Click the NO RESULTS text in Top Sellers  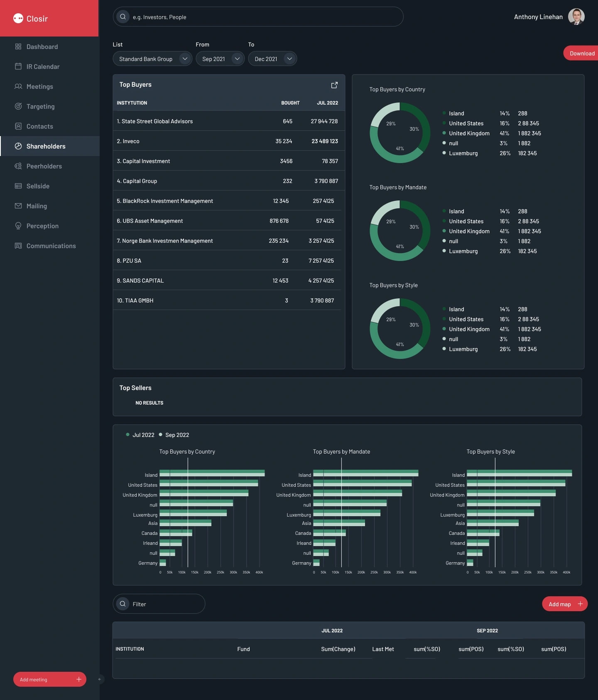coord(149,403)
